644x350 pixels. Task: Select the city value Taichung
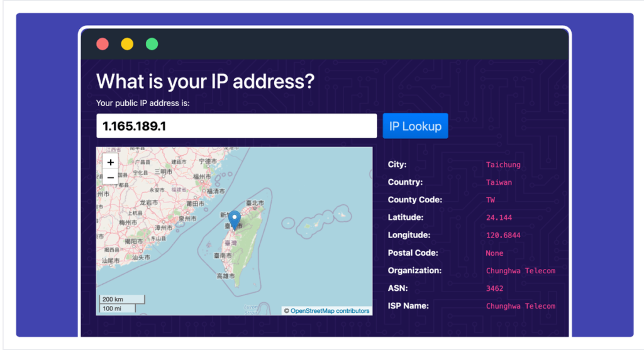(x=503, y=165)
